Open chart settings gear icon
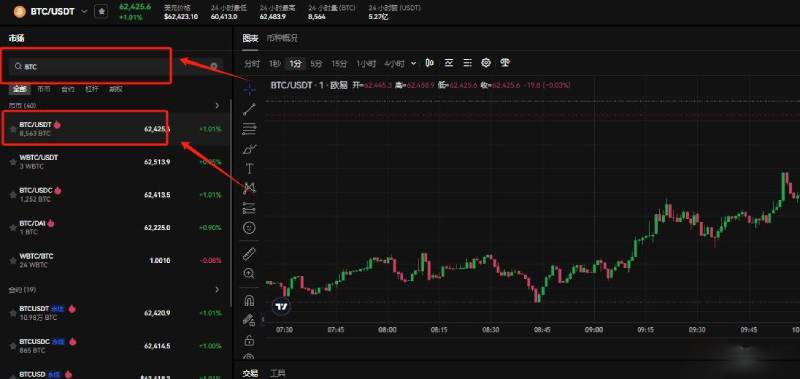Screen dimensions: 800x379 tap(486, 63)
